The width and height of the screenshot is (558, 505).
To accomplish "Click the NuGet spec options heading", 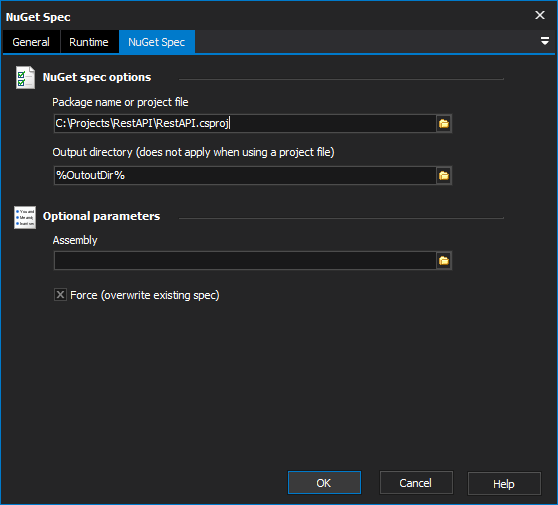I will [x=97, y=77].
